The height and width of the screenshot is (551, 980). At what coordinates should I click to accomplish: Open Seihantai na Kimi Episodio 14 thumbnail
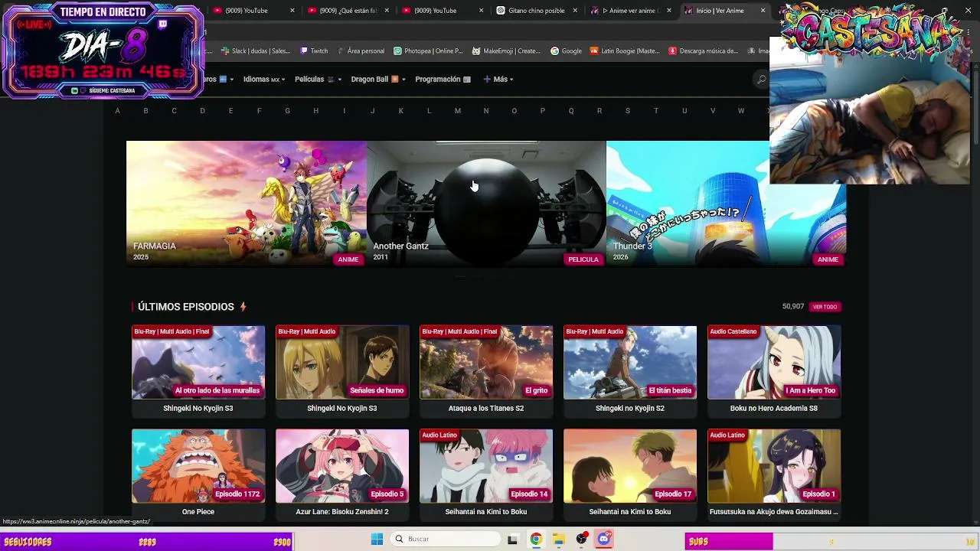tap(486, 466)
